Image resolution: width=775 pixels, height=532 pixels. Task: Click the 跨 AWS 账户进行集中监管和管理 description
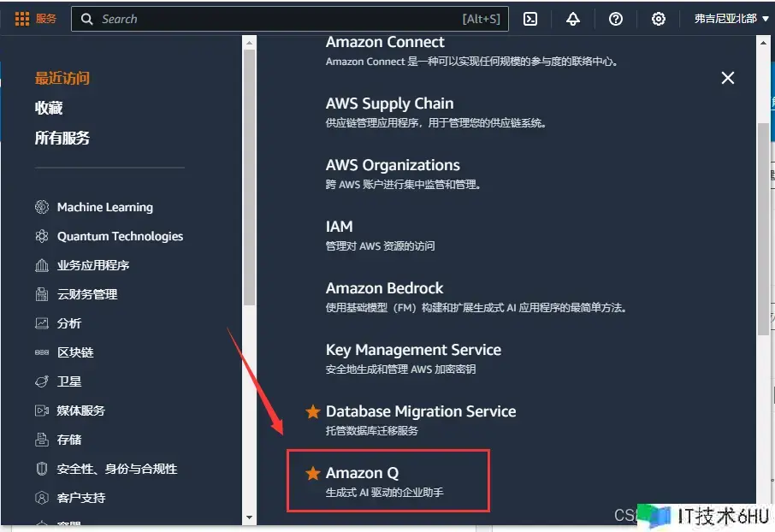coord(403,185)
